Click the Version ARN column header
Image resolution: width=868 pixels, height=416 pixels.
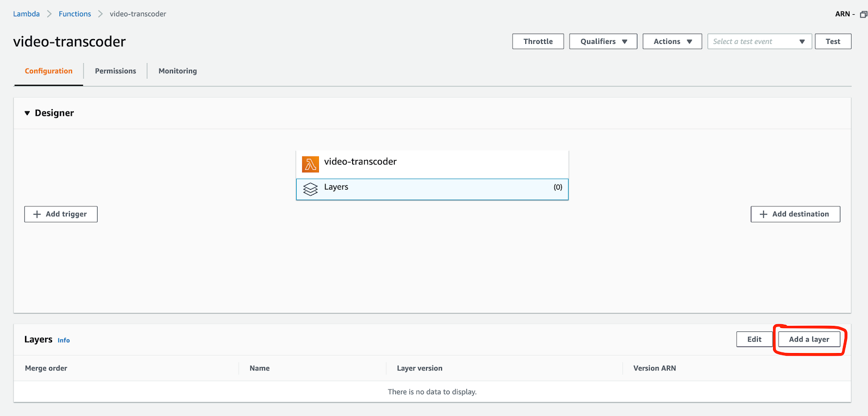(x=654, y=368)
